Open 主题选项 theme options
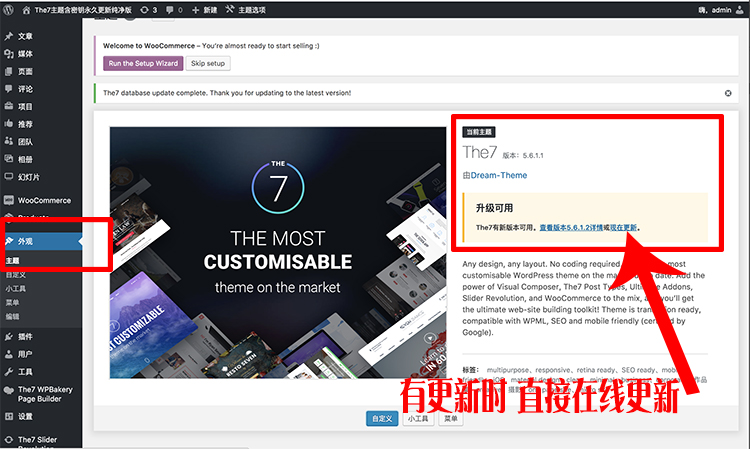 [x=245, y=10]
